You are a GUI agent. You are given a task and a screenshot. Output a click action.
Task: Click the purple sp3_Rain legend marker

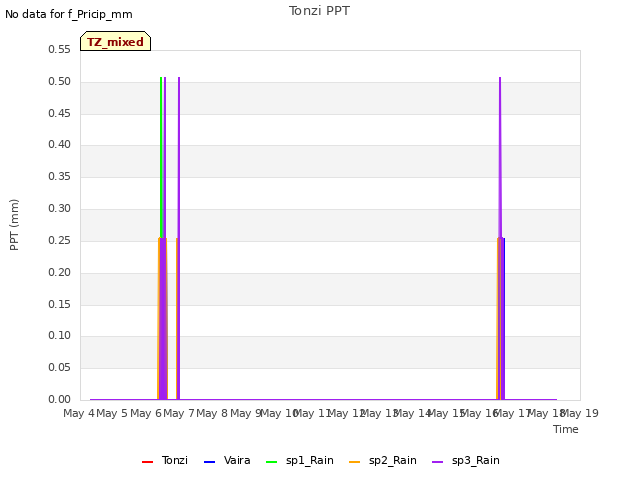pos(438,462)
